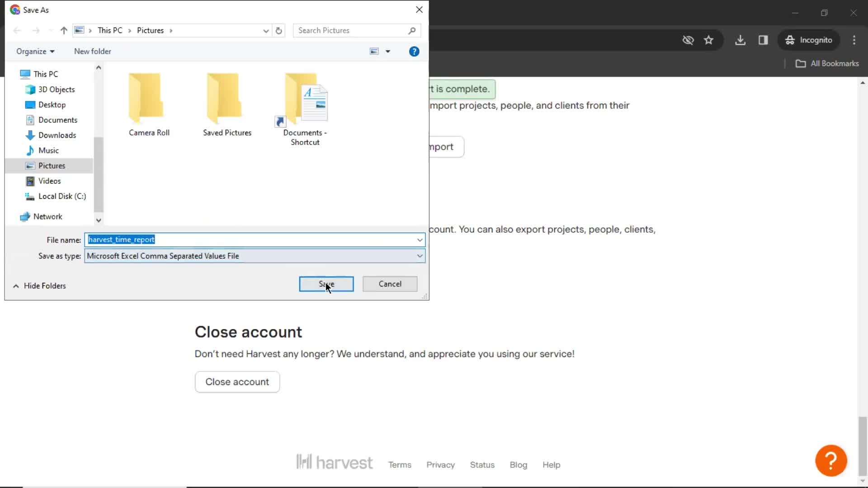
Task: Expand the Save as type dropdown
Action: 420,256
